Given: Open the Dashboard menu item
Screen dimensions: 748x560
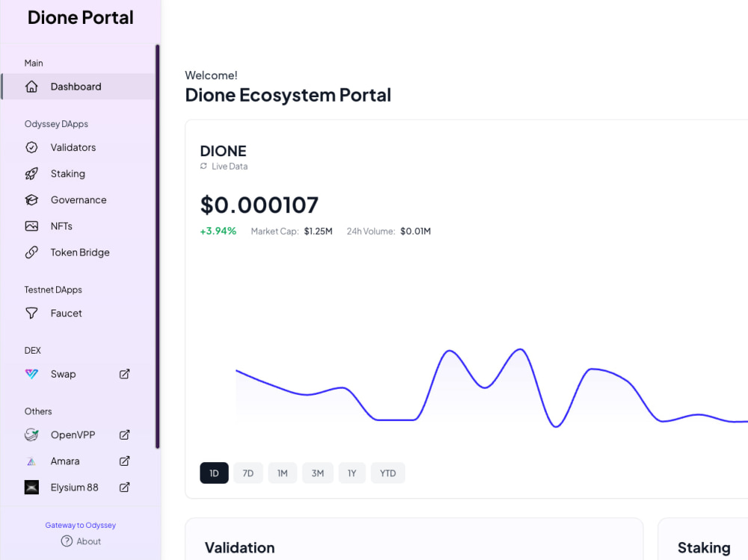Looking at the screenshot, I should click(x=79, y=86).
